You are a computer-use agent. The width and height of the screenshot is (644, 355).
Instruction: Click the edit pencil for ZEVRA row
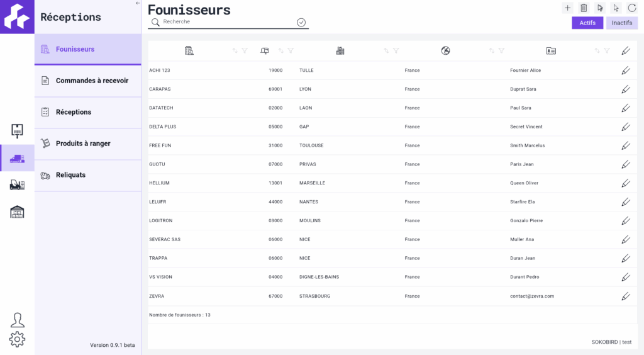pyautogui.click(x=626, y=296)
